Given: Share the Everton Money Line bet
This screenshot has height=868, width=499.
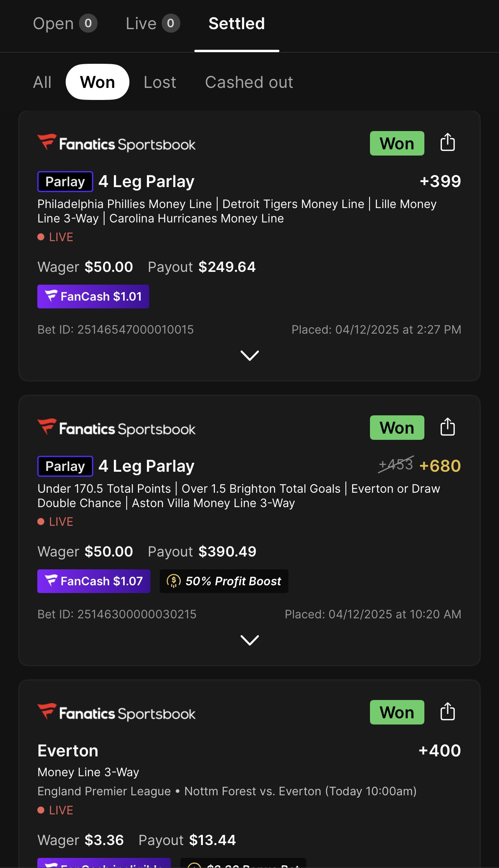Looking at the screenshot, I should (447, 712).
